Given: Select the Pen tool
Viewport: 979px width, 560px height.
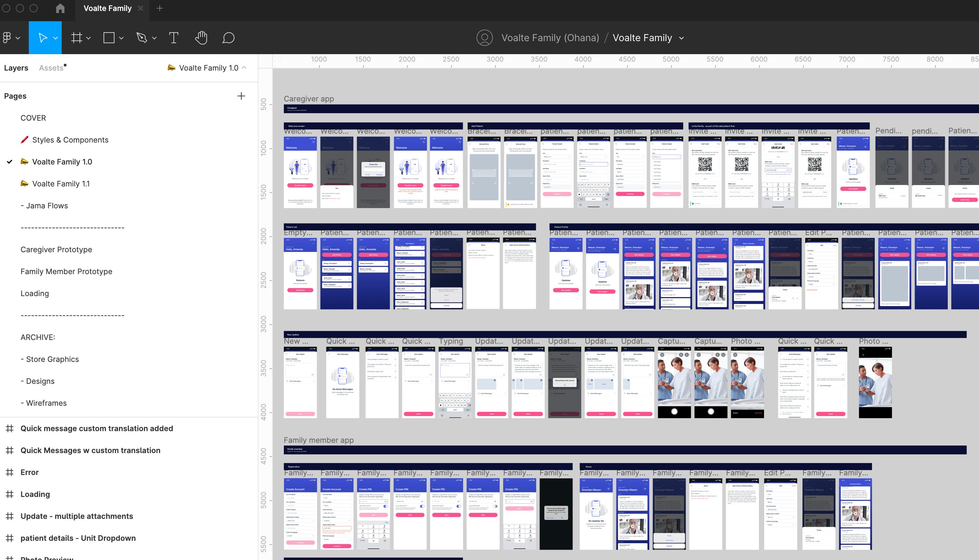Looking at the screenshot, I should 142,37.
